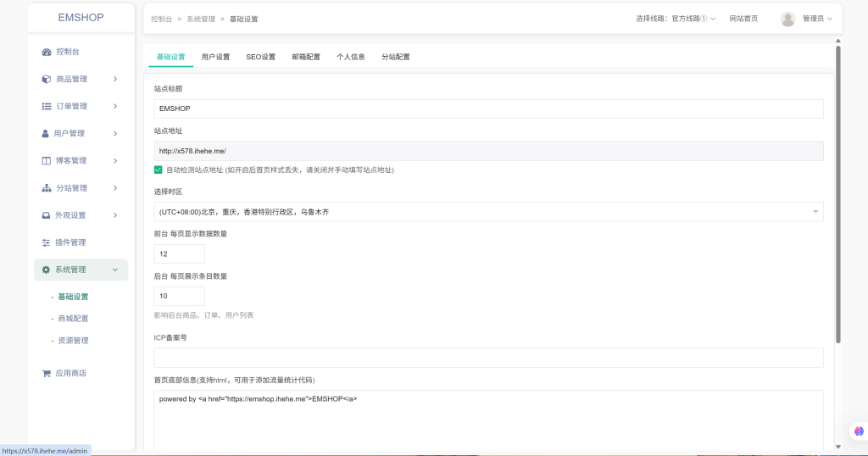This screenshot has width=868, height=456.
Task: Click the ICP备案号 input field
Action: tap(488, 358)
